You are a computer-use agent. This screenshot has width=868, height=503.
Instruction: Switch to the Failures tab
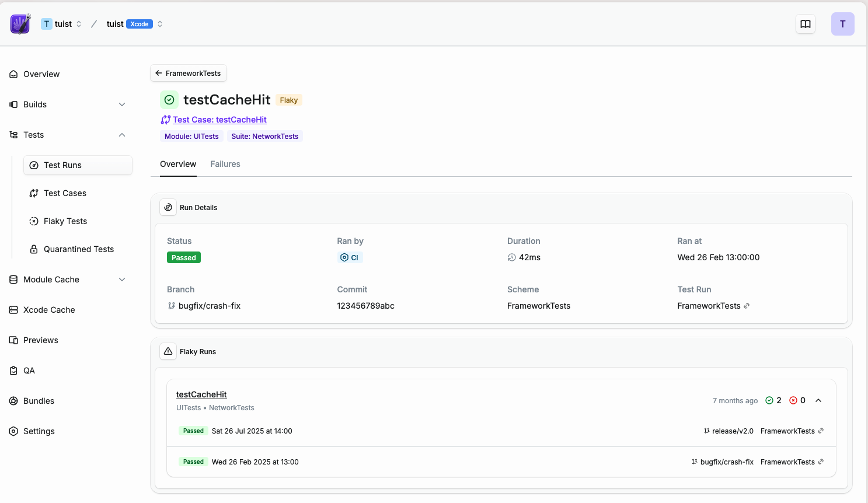click(x=225, y=164)
